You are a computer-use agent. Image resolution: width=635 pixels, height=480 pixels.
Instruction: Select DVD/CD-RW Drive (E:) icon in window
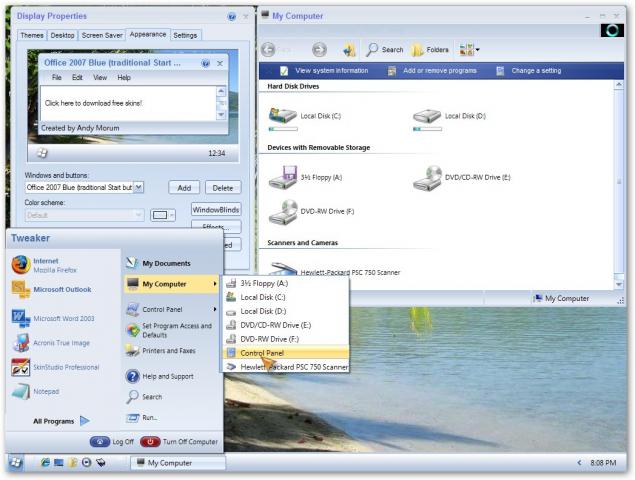coord(427,178)
